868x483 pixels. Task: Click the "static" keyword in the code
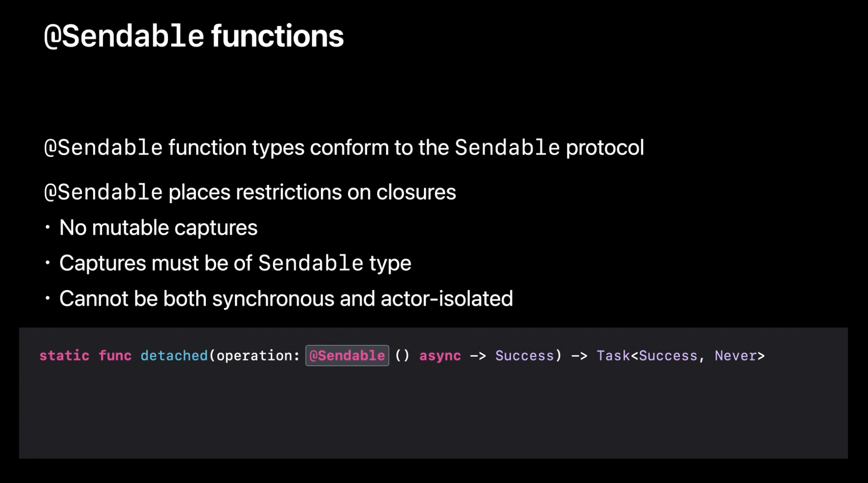[x=64, y=356]
